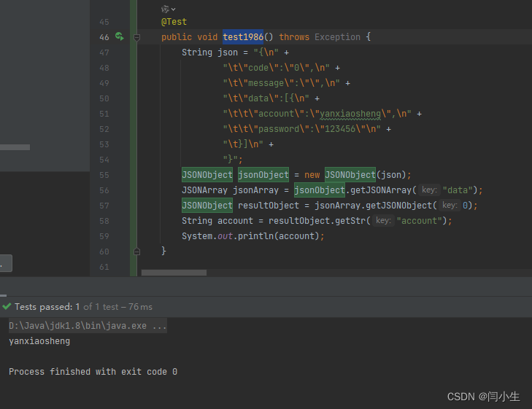Screen dimensions: 532x409
Task: Click java.exe command line in console
Action: click(x=88, y=326)
